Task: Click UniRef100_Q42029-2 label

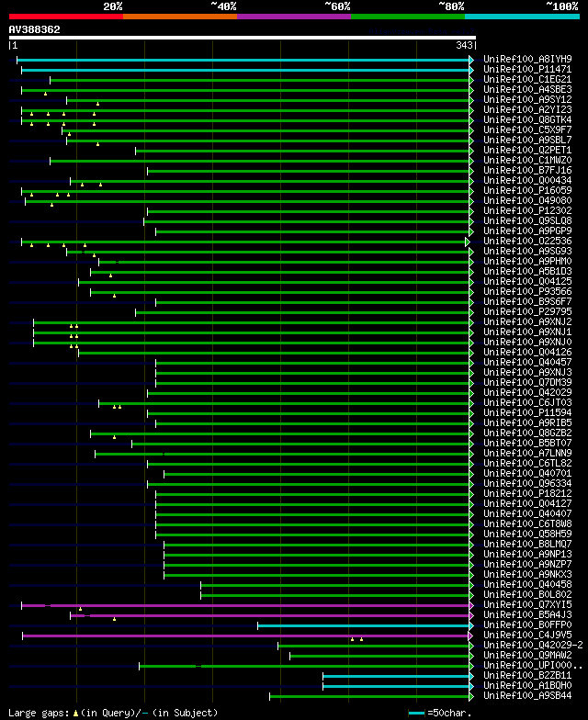Action: point(533,645)
